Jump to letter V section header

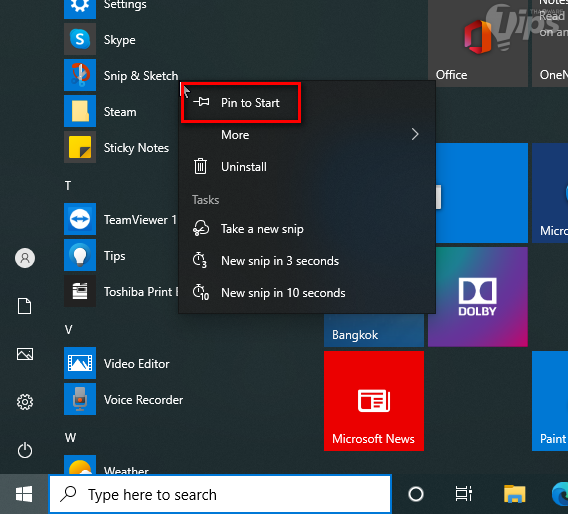pos(68,330)
